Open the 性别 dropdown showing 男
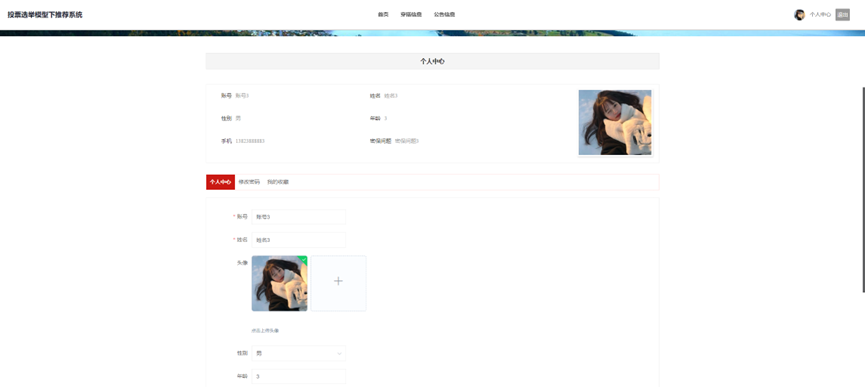The image size is (865, 387). pyautogui.click(x=298, y=353)
